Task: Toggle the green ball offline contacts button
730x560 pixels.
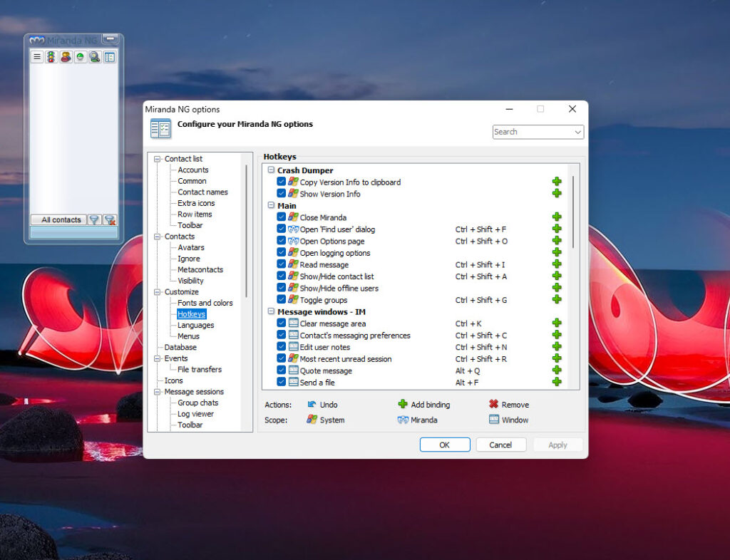Action: tap(80, 57)
